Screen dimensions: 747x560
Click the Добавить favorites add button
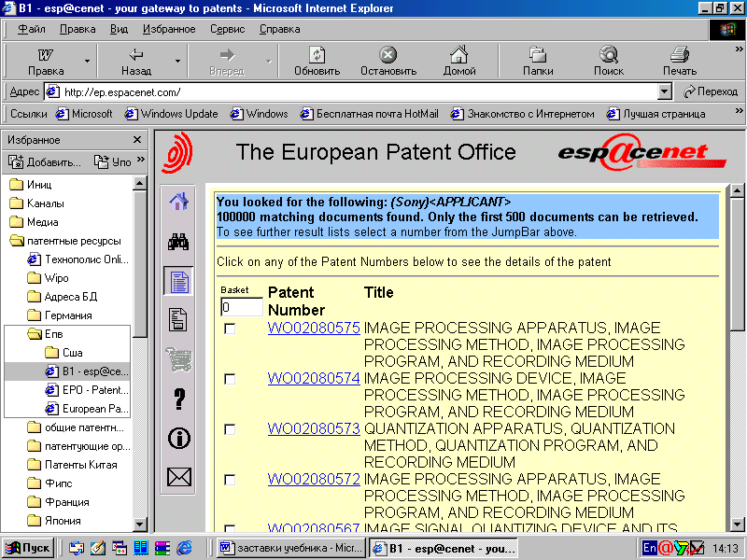coord(44,161)
